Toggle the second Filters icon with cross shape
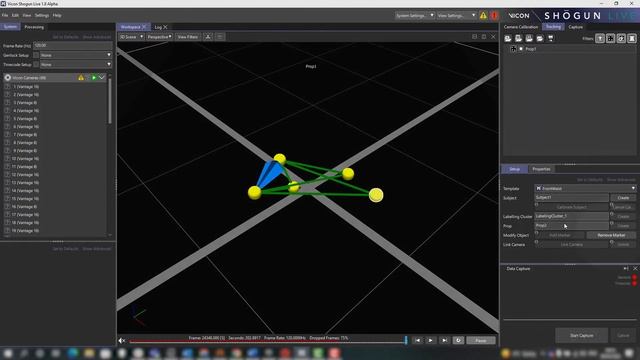The image size is (640, 360). [x=610, y=38]
